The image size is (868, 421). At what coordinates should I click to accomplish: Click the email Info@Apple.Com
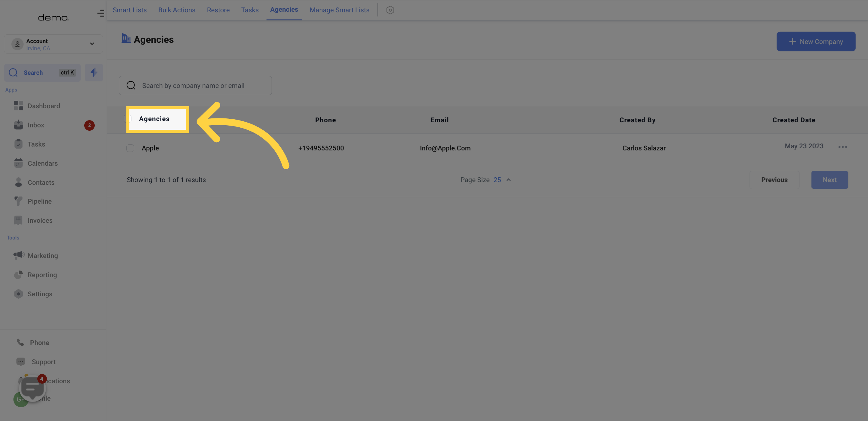tap(445, 148)
